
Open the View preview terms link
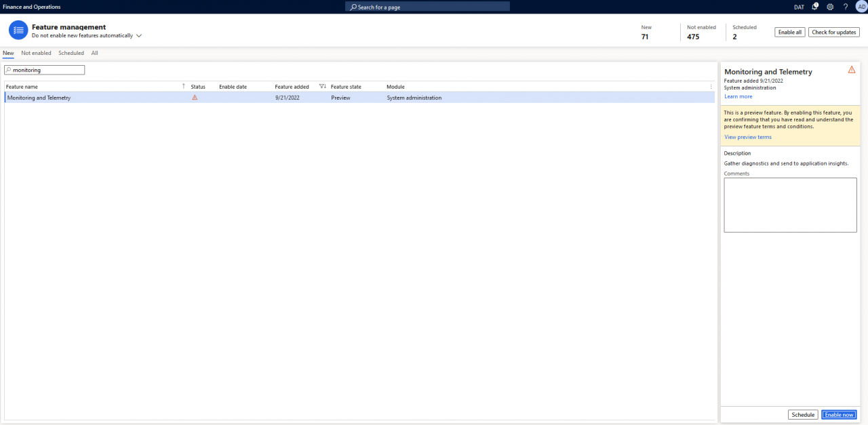pyautogui.click(x=748, y=137)
